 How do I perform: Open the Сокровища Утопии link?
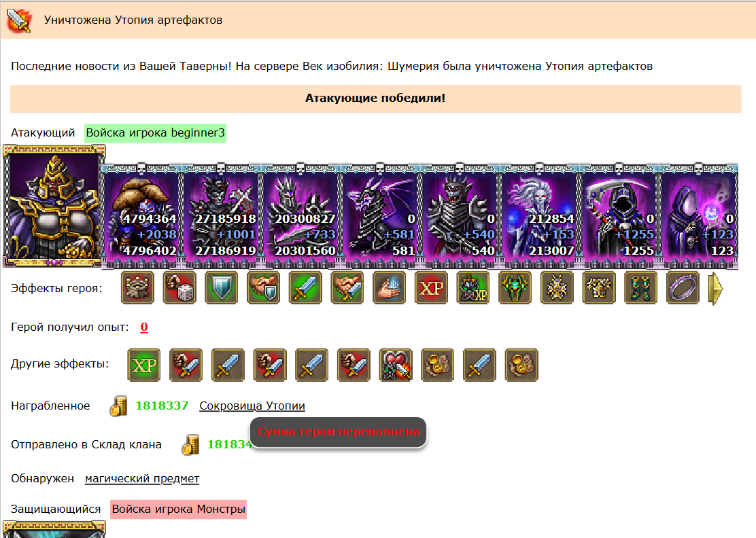click(x=252, y=406)
